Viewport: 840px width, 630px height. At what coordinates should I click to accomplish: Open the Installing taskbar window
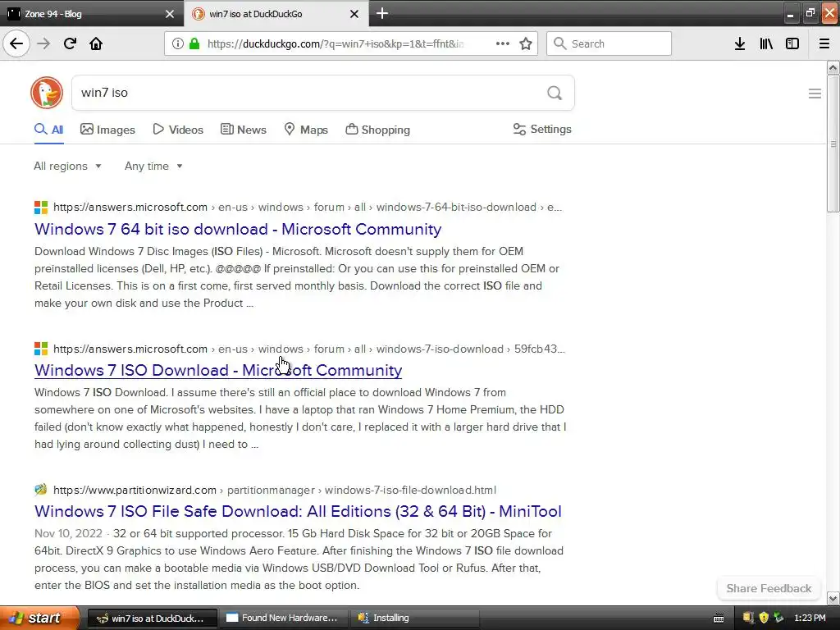point(415,618)
